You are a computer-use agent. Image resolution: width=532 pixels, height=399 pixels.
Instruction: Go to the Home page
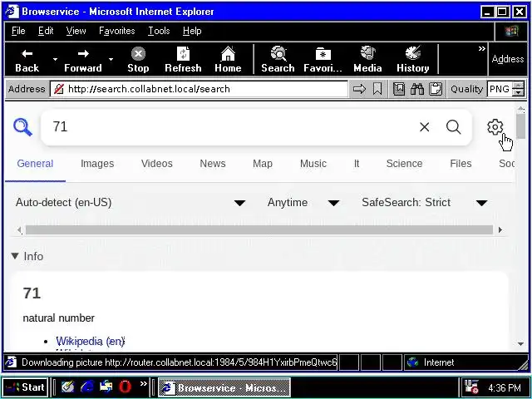pyautogui.click(x=228, y=59)
